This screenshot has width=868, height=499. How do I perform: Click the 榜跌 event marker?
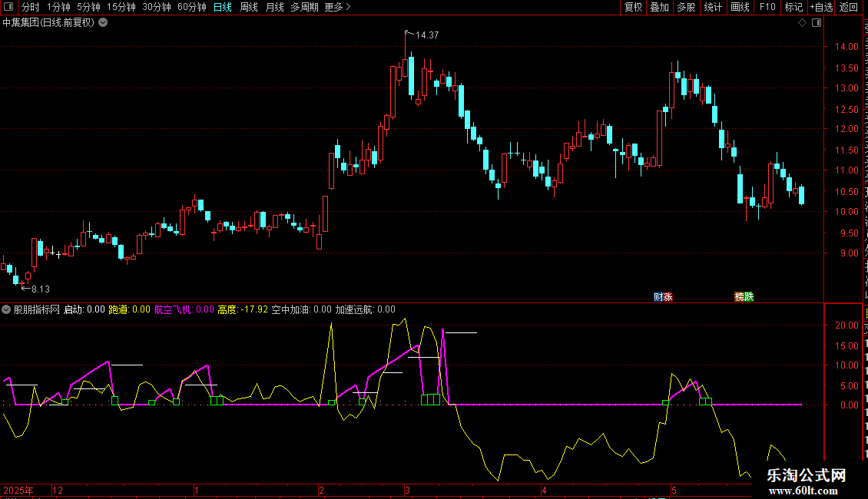[x=744, y=297]
